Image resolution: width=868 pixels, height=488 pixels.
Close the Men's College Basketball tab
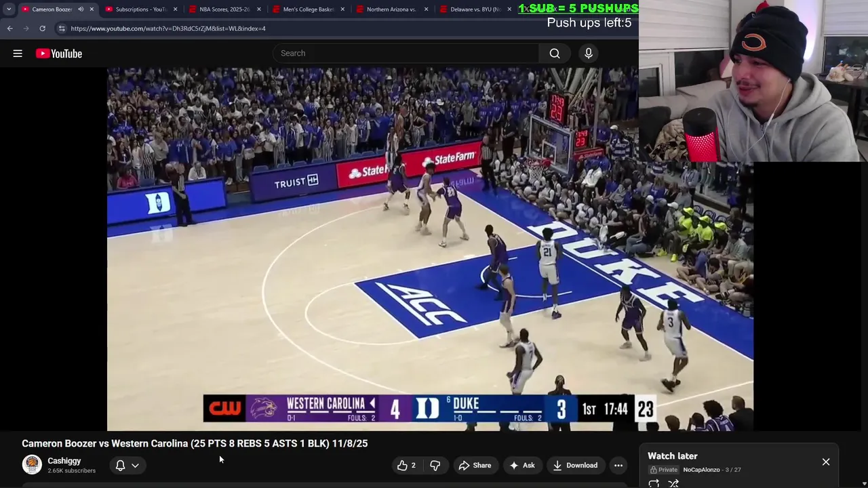click(342, 9)
